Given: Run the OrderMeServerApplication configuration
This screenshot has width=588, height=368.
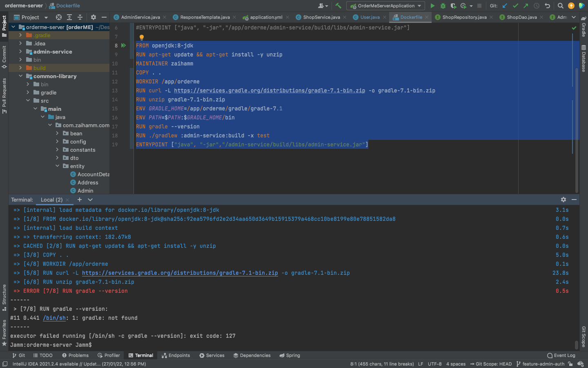Looking at the screenshot, I should point(432,6).
